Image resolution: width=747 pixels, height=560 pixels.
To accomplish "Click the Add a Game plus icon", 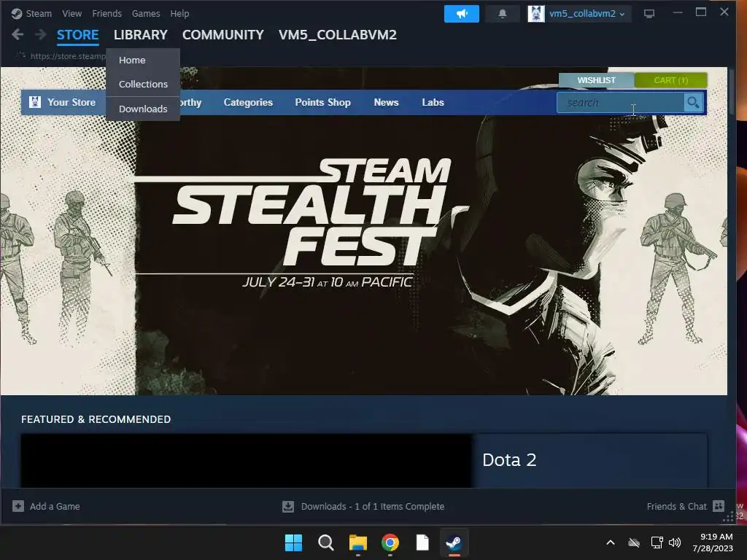I will click(x=18, y=506).
